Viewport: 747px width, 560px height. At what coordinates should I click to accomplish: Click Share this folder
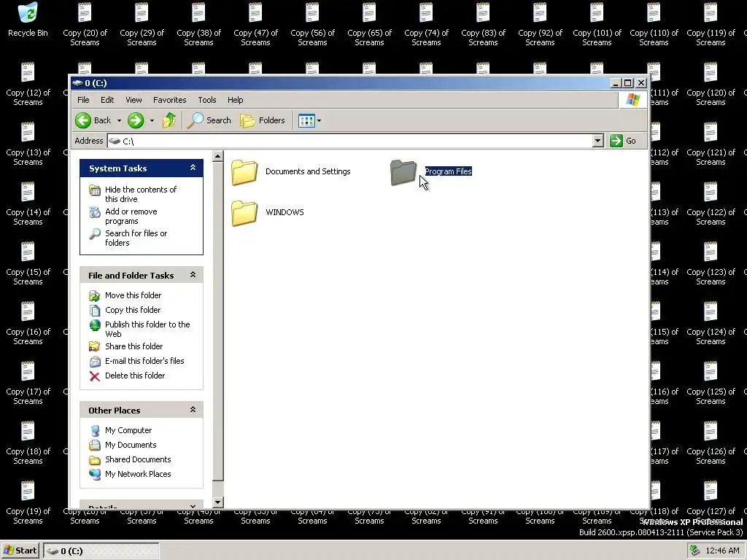pos(134,346)
